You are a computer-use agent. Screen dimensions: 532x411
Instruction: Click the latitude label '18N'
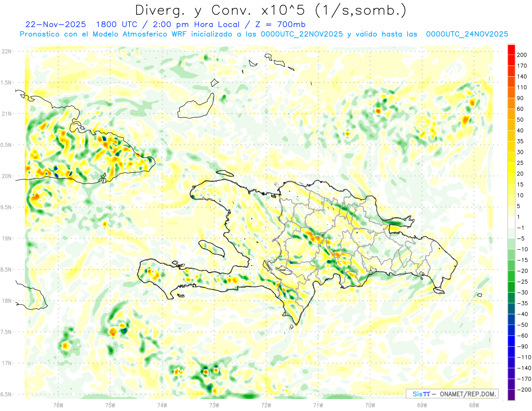(7, 301)
